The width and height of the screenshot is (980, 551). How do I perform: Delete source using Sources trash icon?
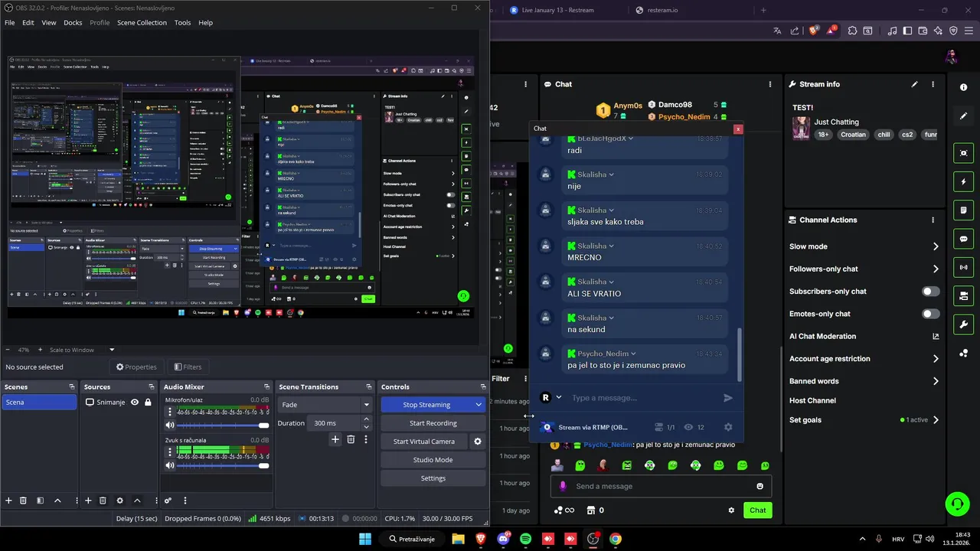[103, 500]
